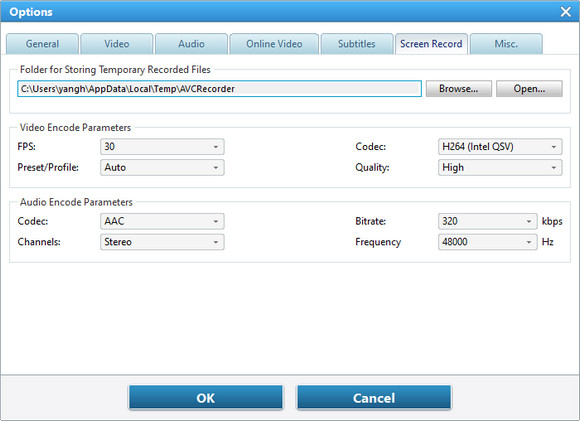
Task: Click the Bitrate: label
Action: pos(371,221)
